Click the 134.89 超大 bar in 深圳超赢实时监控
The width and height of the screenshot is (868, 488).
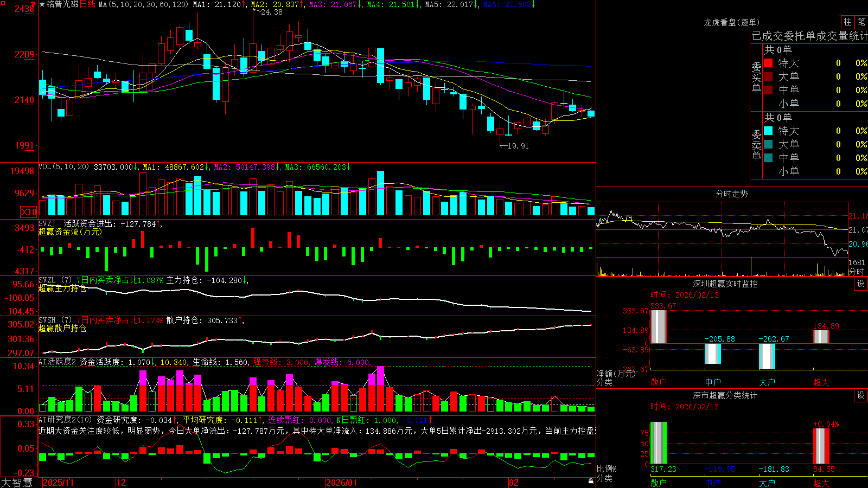click(821, 337)
